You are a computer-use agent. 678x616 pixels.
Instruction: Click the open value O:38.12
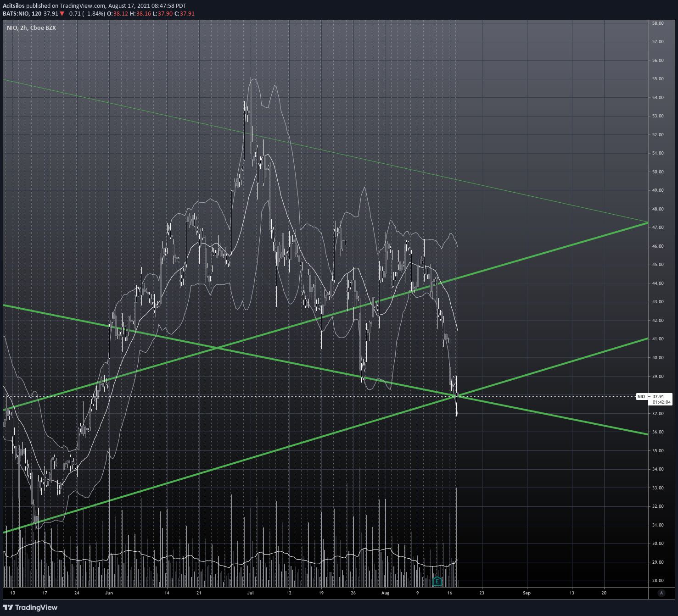[x=118, y=14]
